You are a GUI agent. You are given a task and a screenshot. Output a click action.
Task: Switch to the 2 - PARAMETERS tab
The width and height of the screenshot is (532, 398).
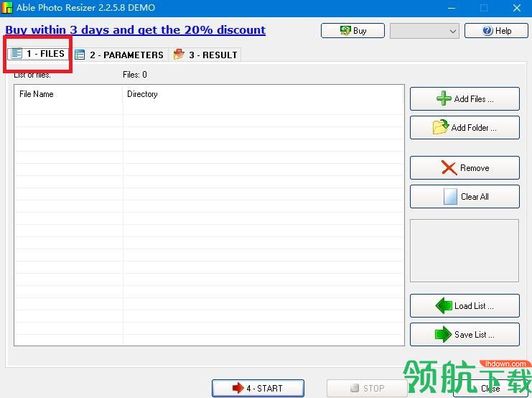point(118,55)
